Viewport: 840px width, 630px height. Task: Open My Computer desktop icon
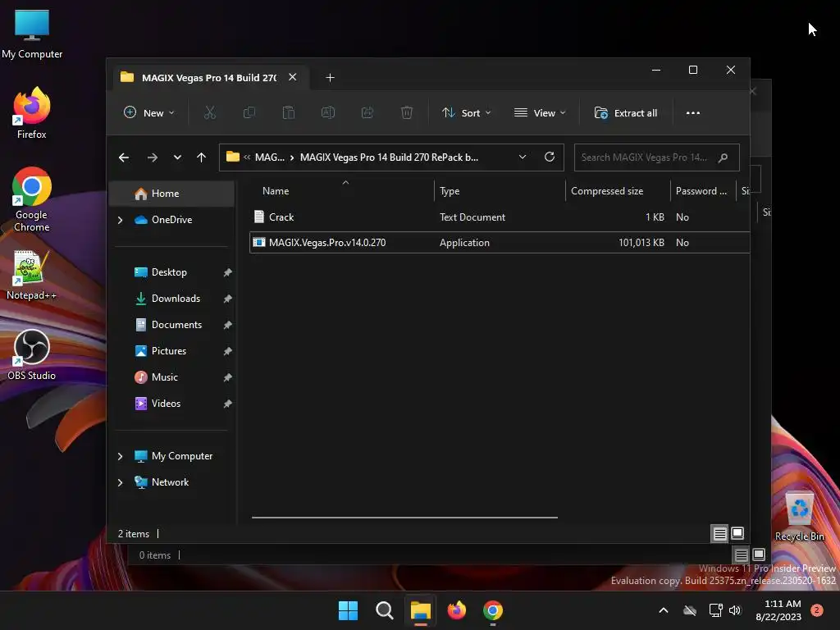[x=32, y=34]
